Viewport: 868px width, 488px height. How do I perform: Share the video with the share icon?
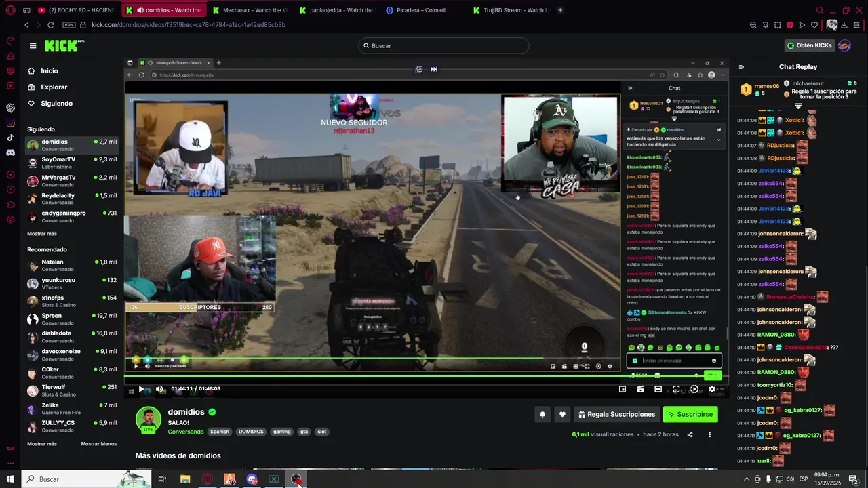(x=690, y=434)
